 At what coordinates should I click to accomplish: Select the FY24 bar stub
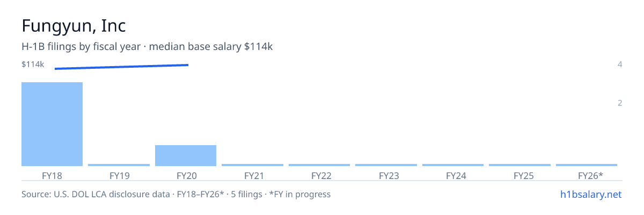(453, 165)
